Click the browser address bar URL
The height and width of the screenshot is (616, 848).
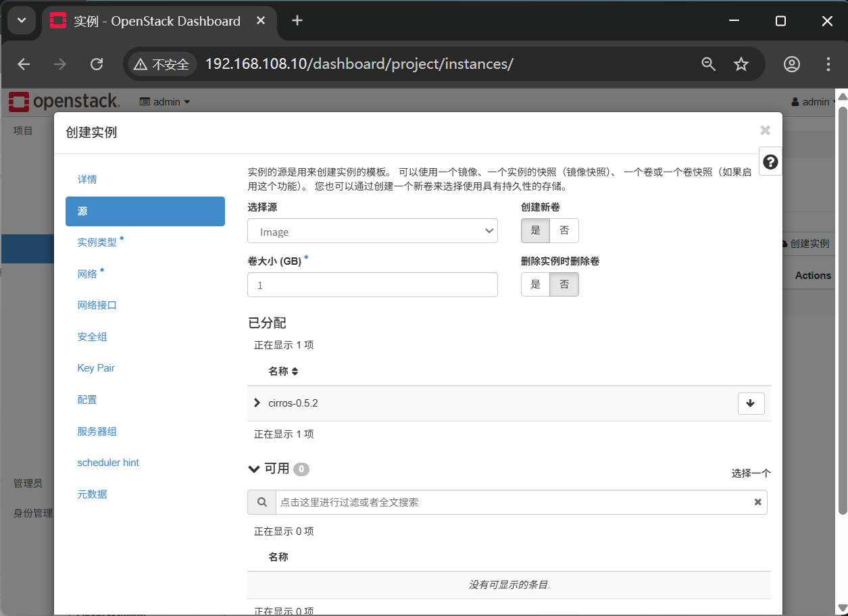point(359,64)
